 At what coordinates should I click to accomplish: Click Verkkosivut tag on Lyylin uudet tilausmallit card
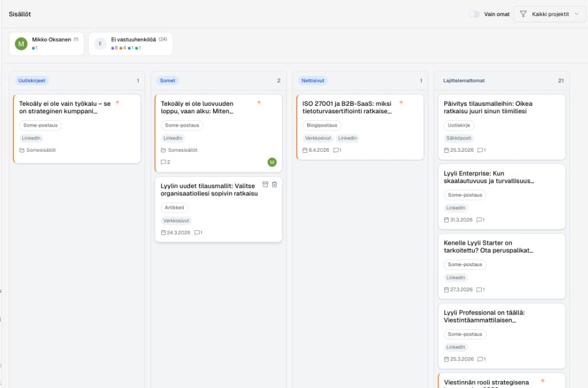176,221
